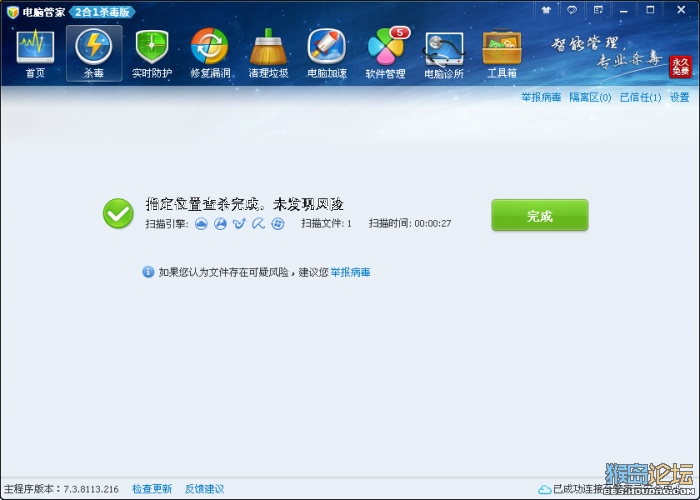Open 设置 settings link
This screenshot has height=500, width=700.
tap(679, 97)
